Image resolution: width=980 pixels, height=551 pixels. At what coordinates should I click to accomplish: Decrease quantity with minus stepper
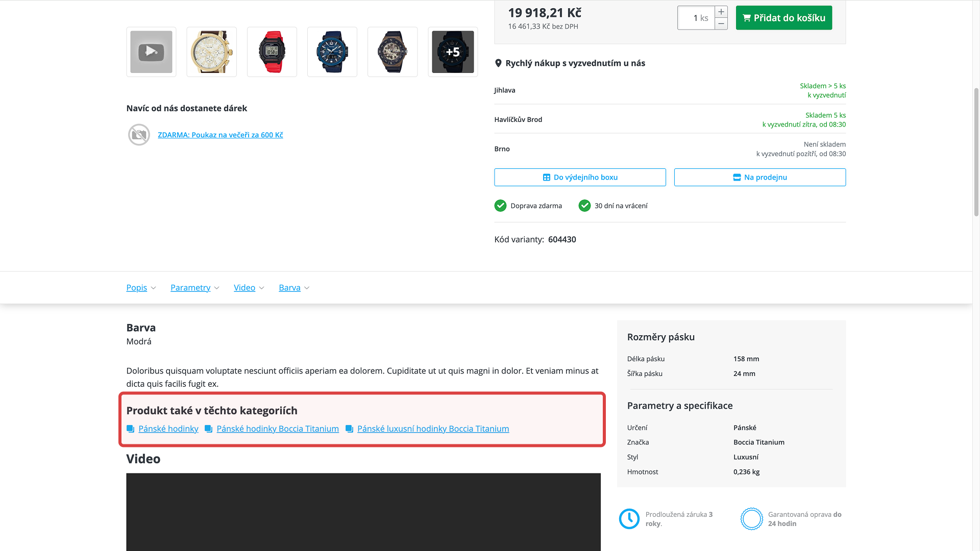click(721, 24)
